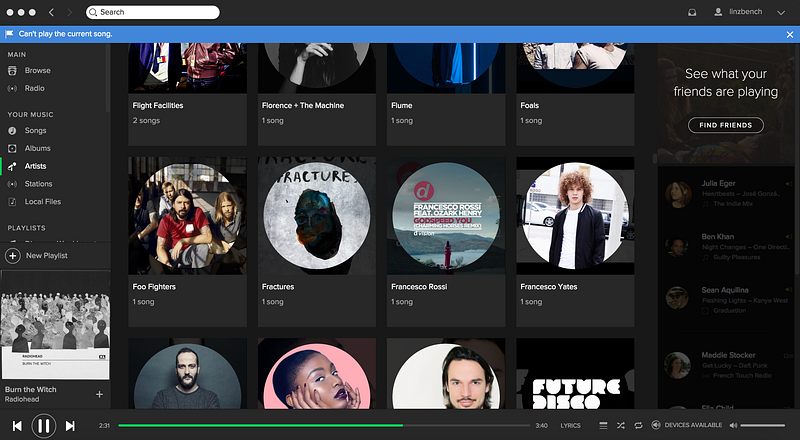This screenshot has height=440, width=800.
Task: Click the Radiohead artist name link
Action: coord(22,399)
